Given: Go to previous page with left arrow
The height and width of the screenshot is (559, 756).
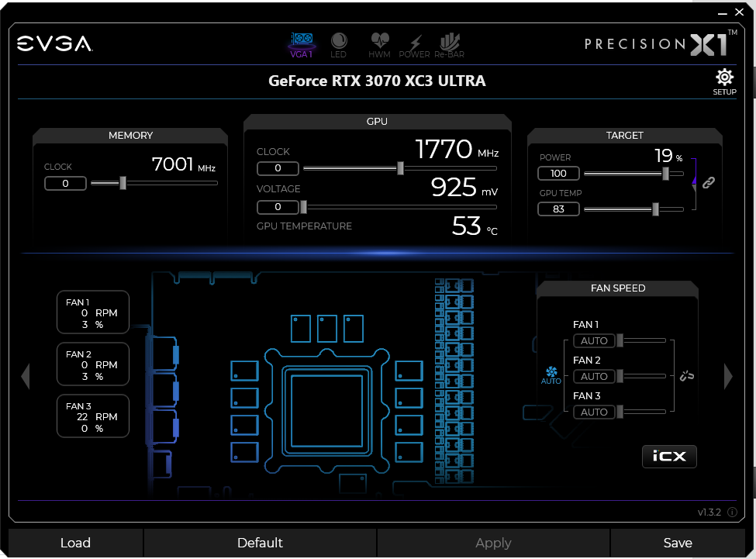Looking at the screenshot, I should click(x=26, y=376).
